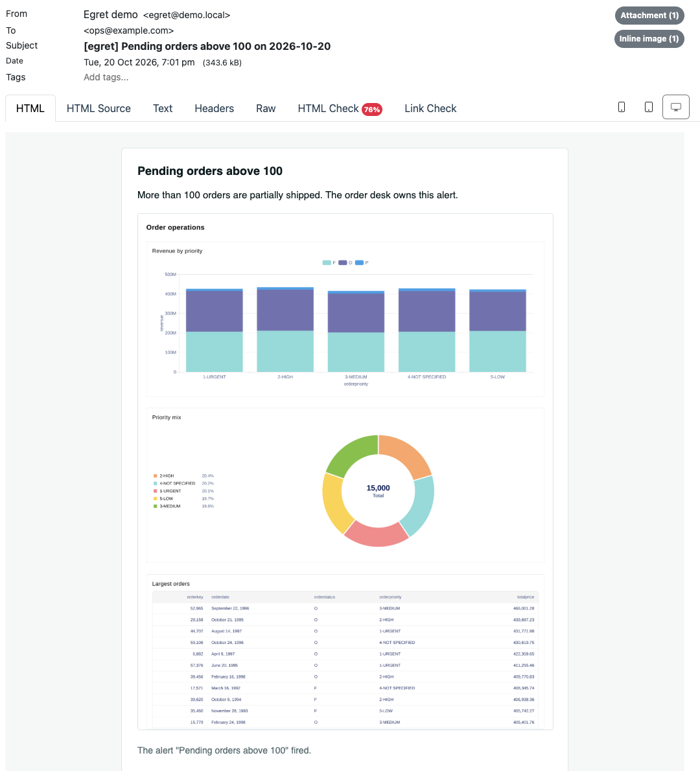Click the Pending orders above 100 heading

point(210,171)
